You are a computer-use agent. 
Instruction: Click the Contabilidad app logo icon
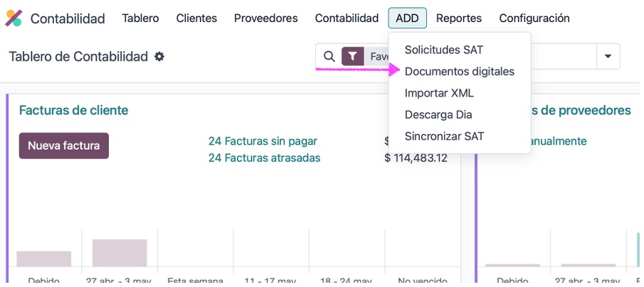pos(14,18)
